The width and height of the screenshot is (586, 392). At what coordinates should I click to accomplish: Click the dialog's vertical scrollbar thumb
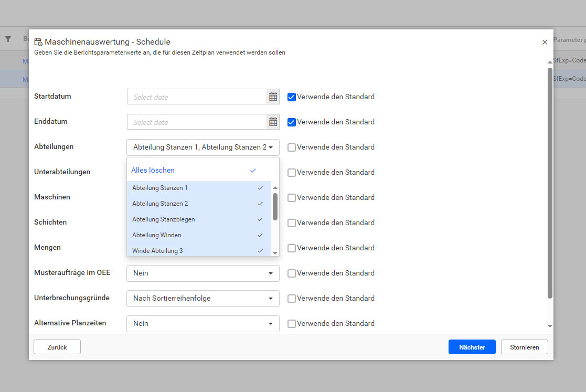(x=550, y=184)
